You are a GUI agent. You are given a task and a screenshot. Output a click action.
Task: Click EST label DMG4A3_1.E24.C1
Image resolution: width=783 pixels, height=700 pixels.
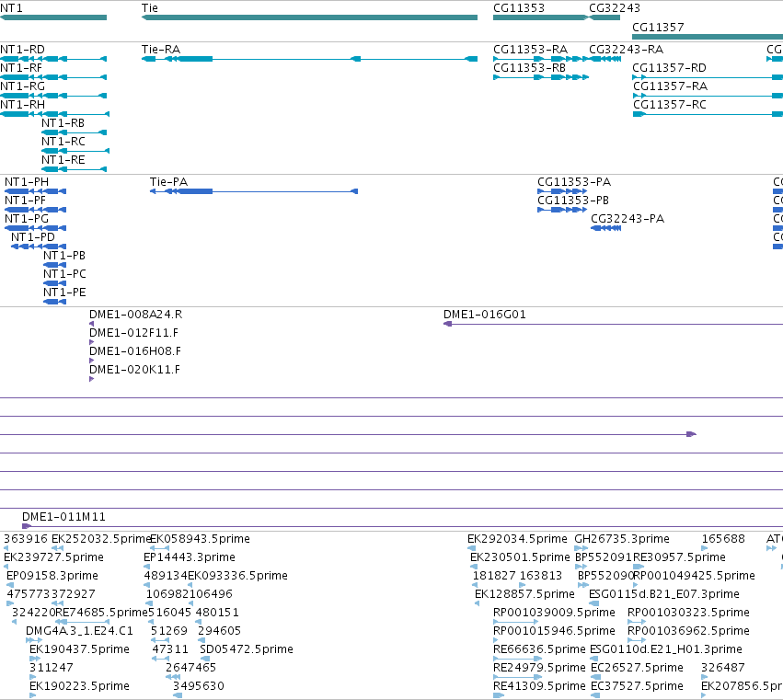79,632
